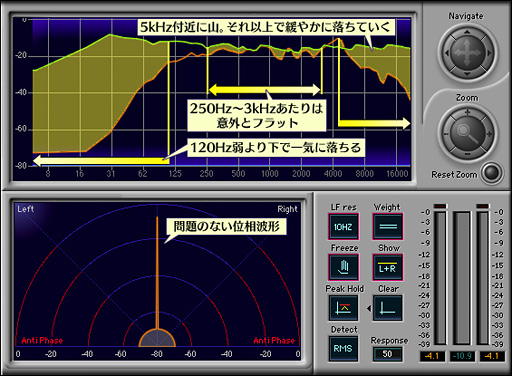This screenshot has height=376, width=512.
Task: Click the Navigate left arrow
Action: click(x=447, y=53)
